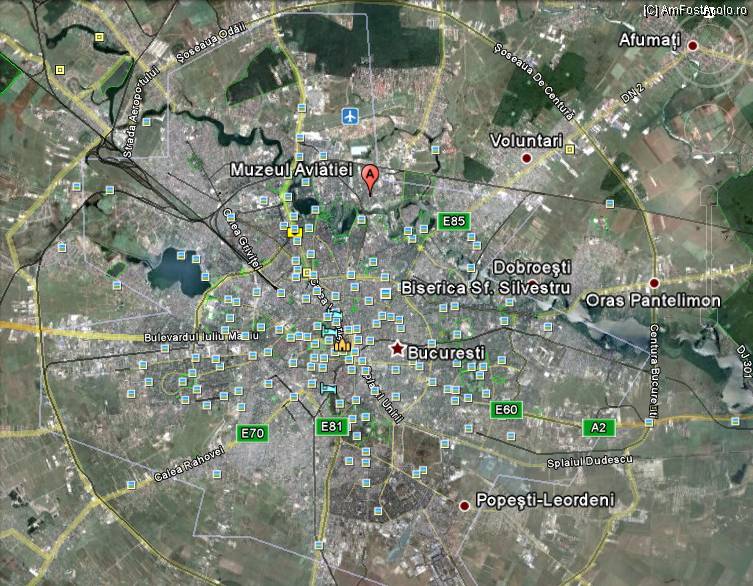This screenshot has height=586, width=753.
Task: Click the Voluntari red place dot
Action: pyautogui.click(x=527, y=158)
